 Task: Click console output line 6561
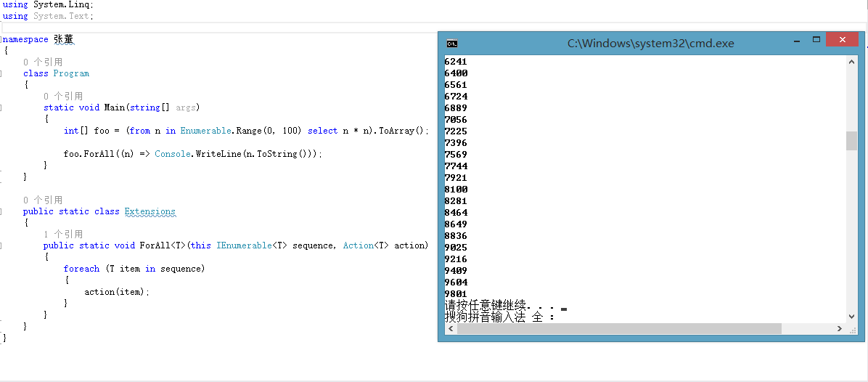(x=456, y=85)
